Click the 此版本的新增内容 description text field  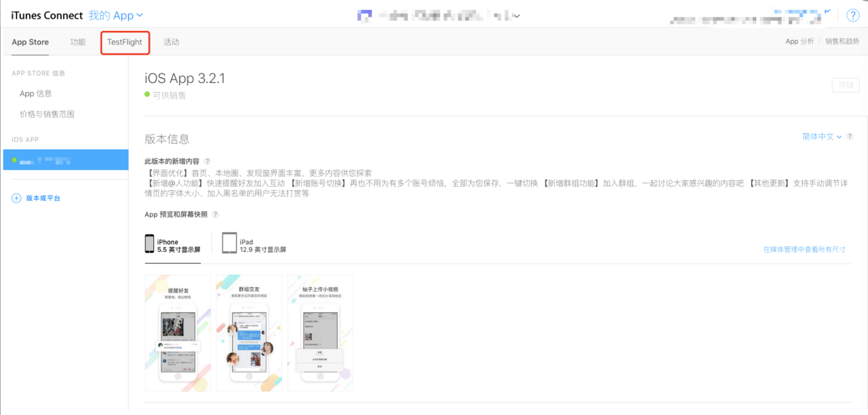[x=497, y=183]
